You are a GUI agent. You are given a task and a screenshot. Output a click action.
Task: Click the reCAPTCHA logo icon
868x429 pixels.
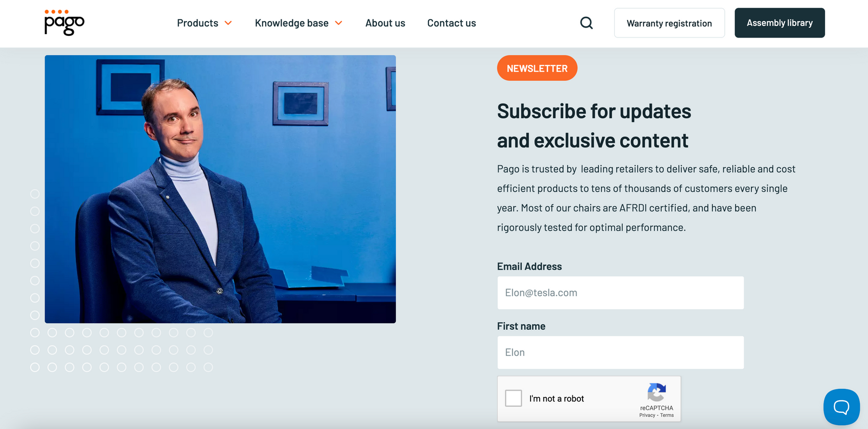click(x=656, y=392)
